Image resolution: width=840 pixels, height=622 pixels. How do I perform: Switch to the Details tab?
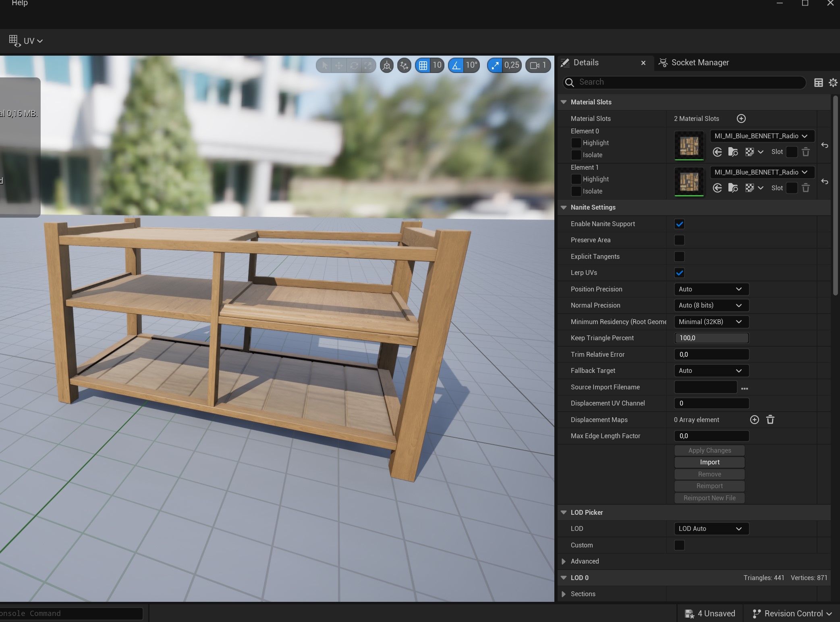coord(586,62)
